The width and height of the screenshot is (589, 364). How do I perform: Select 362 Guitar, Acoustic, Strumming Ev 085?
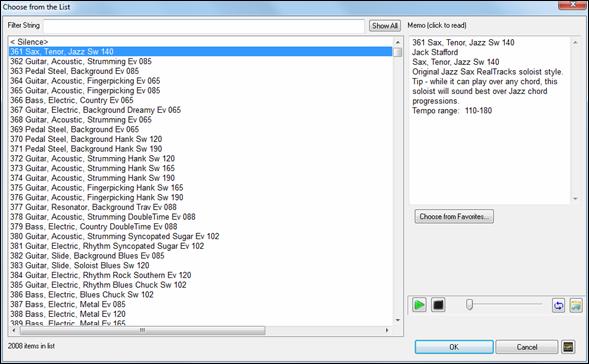pyautogui.click(x=201, y=61)
